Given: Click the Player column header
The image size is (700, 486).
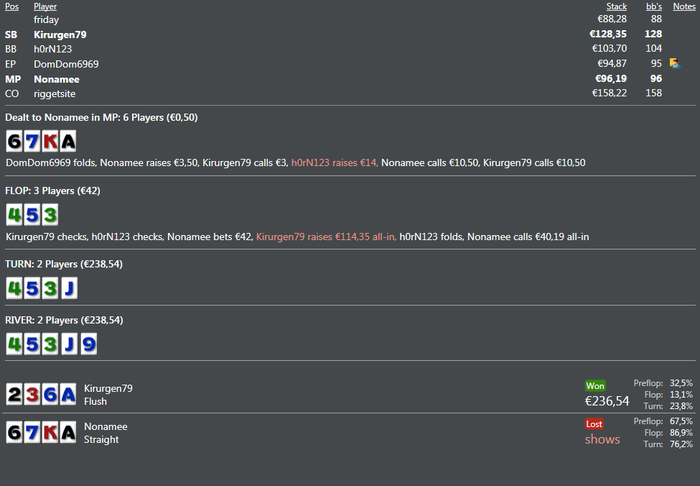Looking at the screenshot, I should (45, 7).
